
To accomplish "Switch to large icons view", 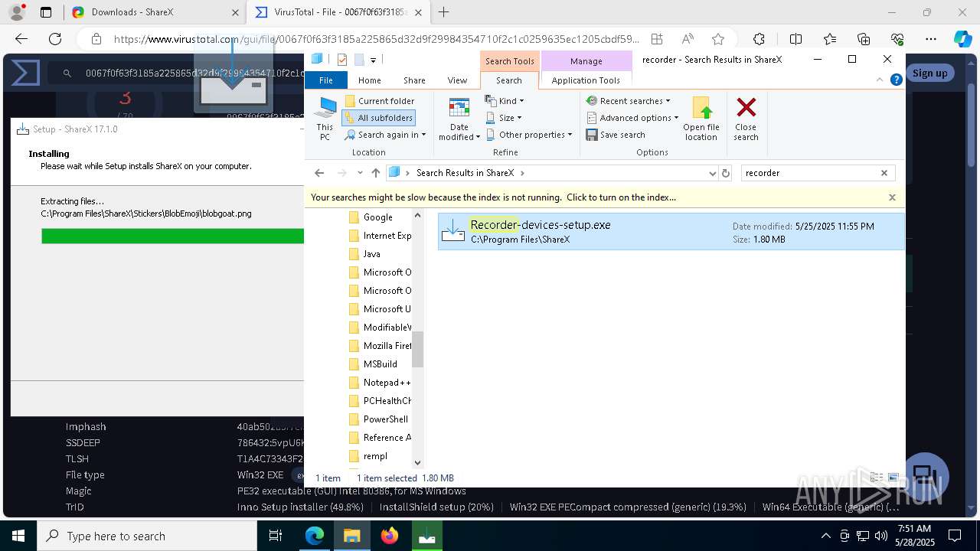I will click(x=893, y=478).
